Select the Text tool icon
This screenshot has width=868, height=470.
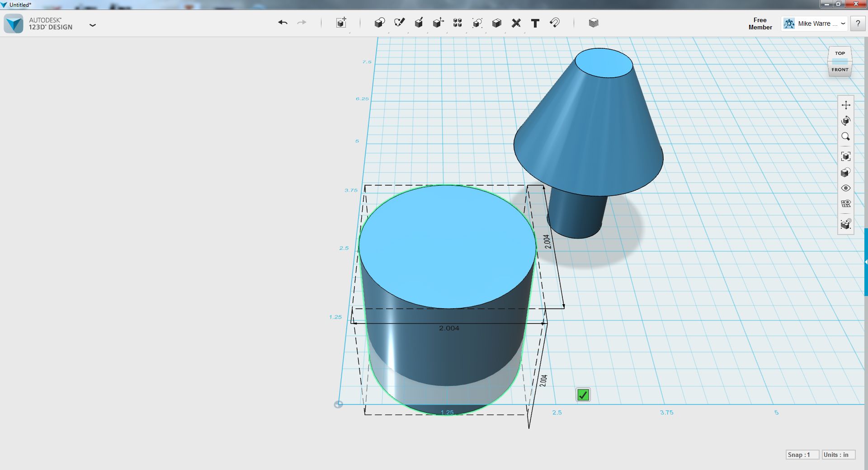(x=535, y=23)
